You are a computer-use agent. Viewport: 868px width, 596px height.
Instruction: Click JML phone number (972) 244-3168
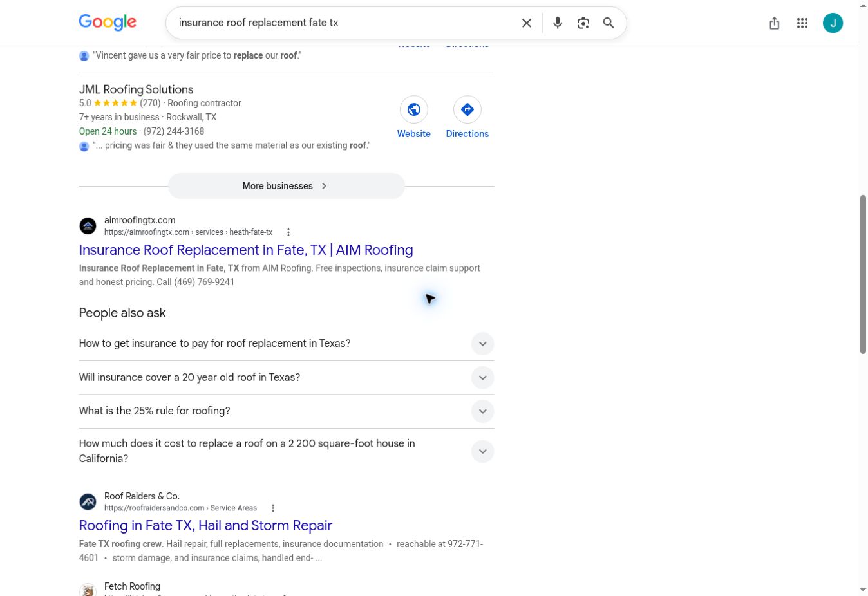point(174,131)
